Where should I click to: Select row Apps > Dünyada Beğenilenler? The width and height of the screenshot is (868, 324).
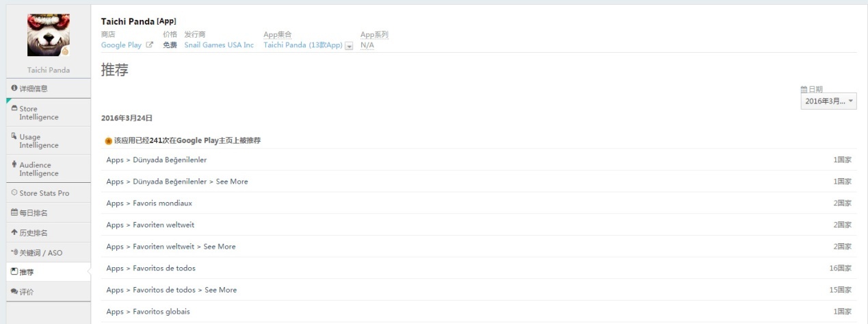tap(479, 160)
